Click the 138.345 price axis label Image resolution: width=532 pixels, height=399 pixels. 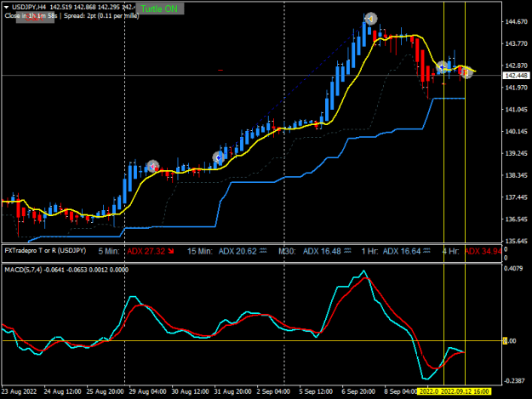(517, 175)
